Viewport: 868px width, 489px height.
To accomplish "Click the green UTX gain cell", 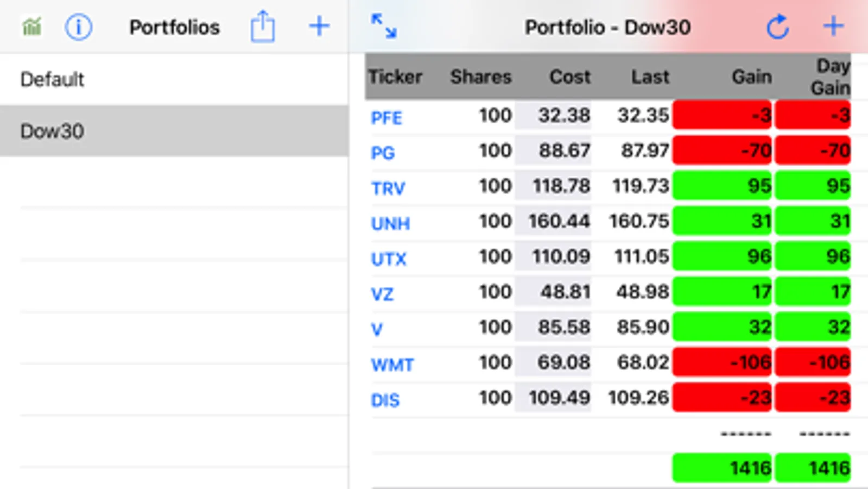I will click(x=722, y=256).
